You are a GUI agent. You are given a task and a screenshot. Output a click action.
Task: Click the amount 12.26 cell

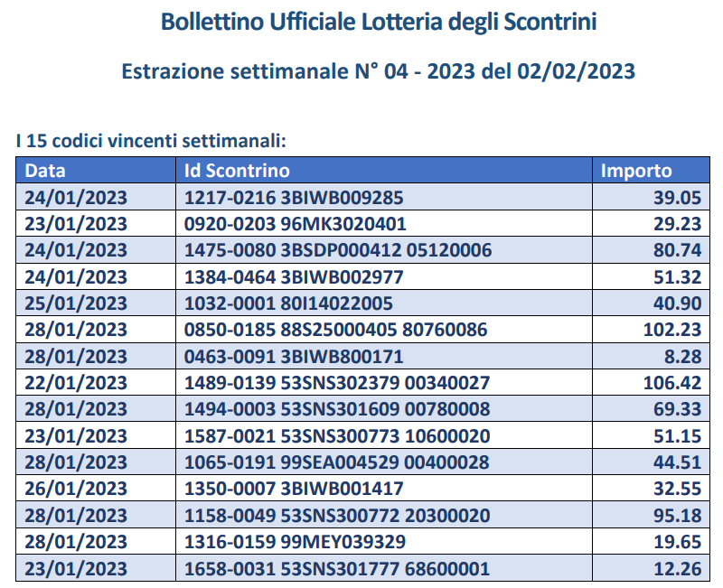(676, 569)
